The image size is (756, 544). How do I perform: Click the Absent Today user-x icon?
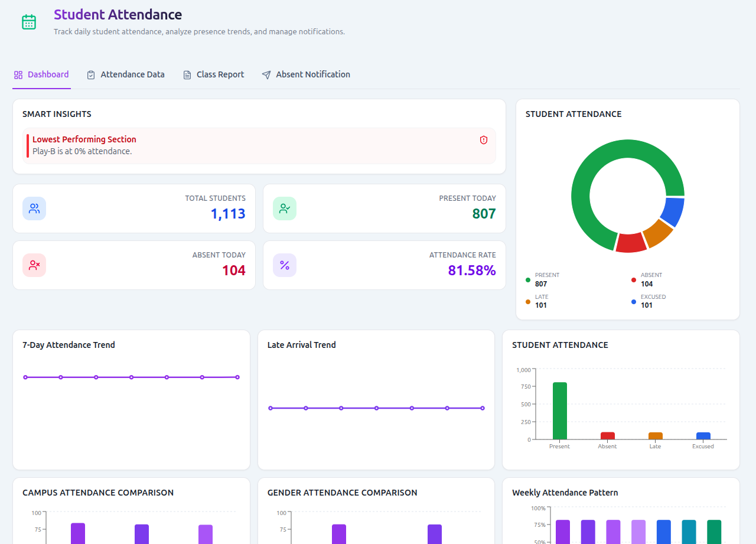34,265
